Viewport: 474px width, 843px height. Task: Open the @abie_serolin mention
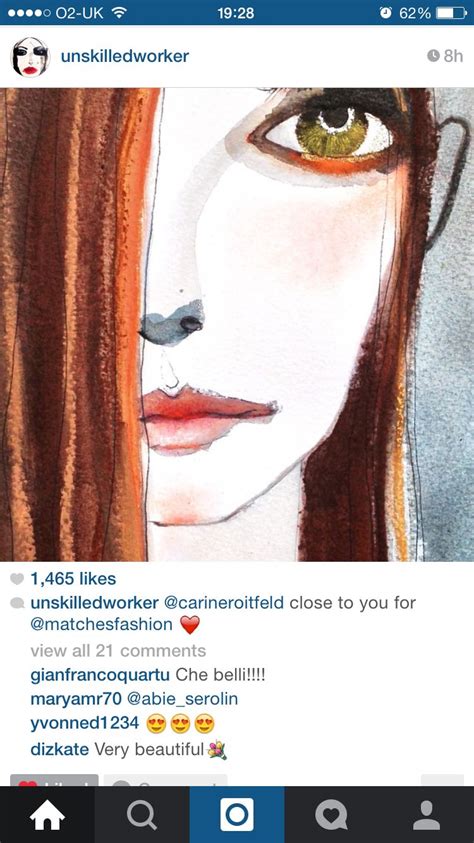click(x=182, y=699)
